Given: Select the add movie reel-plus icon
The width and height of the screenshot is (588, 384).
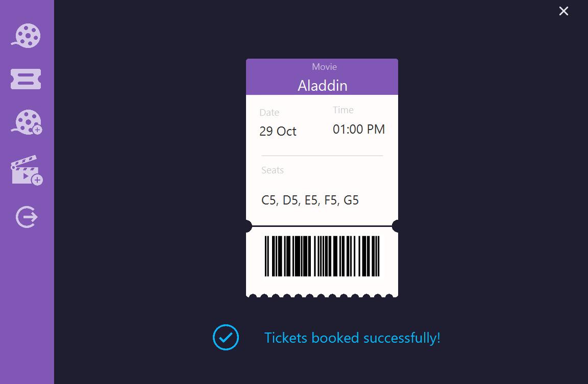Looking at the screenshot, I should 26,122.
